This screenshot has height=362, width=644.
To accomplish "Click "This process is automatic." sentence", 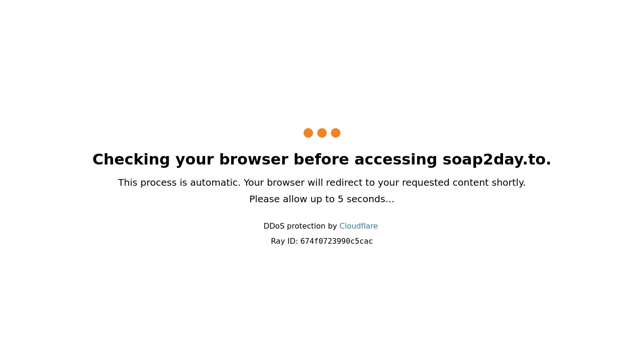I will pos(179,183).
